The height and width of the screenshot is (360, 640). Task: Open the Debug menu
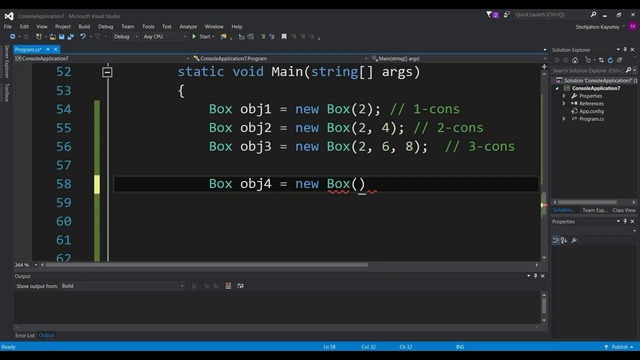[x=106, y=27]
